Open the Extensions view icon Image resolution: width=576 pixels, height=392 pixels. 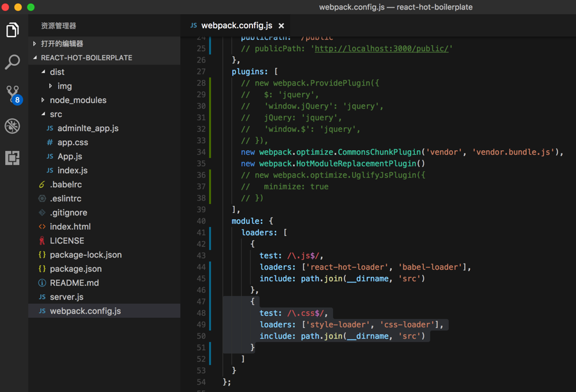point(13,158)
